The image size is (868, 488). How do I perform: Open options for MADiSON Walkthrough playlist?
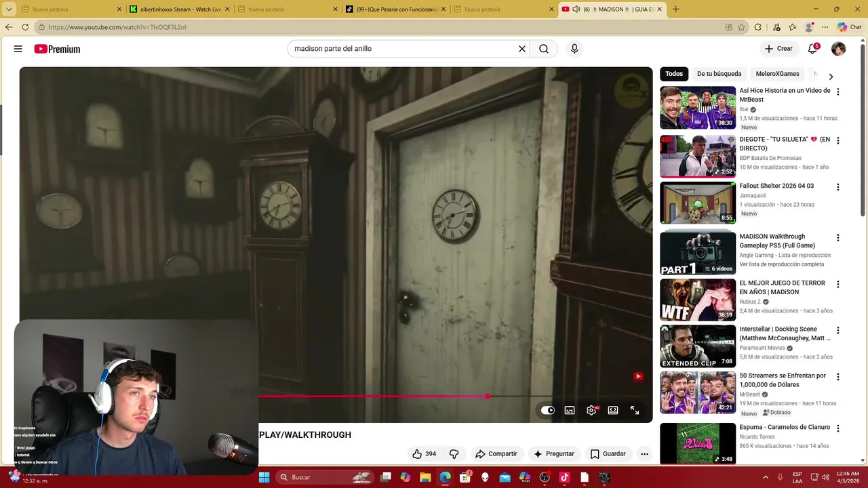point(838,238)
